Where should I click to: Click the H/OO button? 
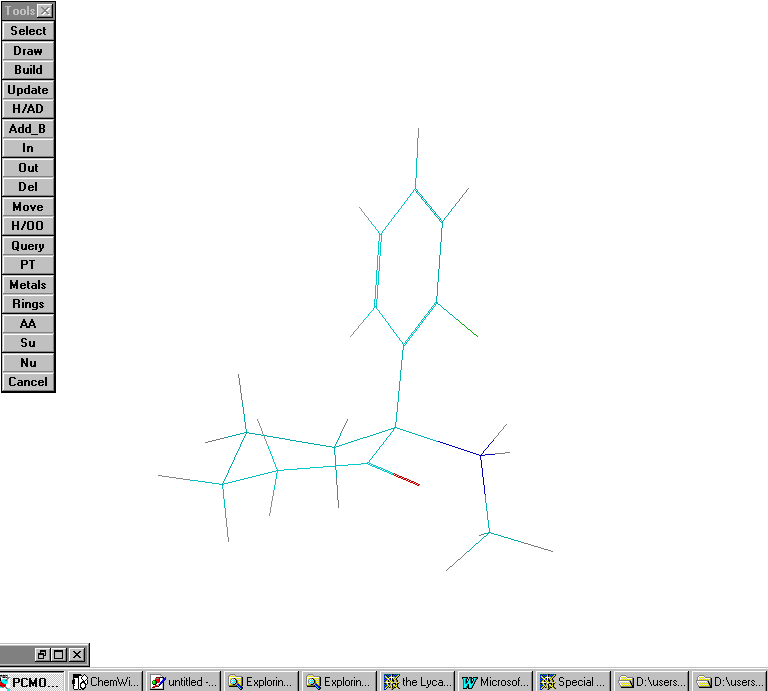coord(28,226)
